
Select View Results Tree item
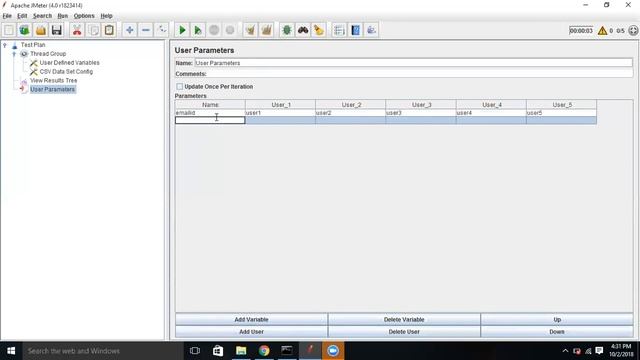coord(53,81)
